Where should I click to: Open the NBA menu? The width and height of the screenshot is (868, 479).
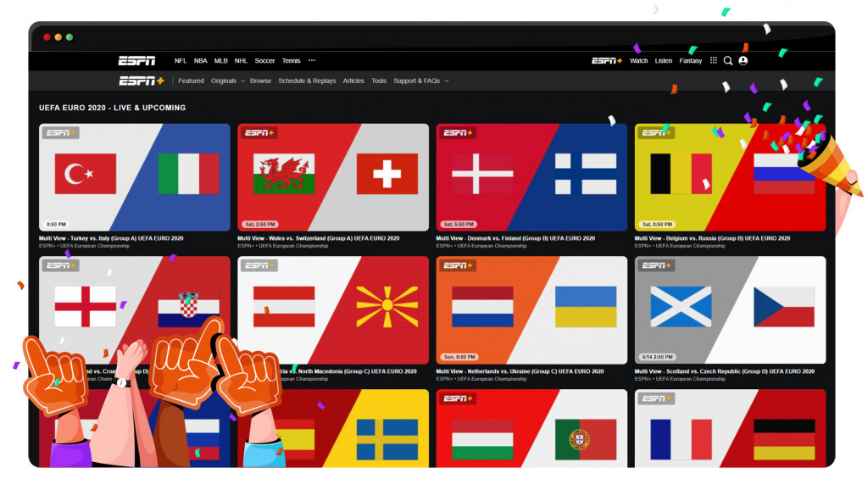tap(200, 61)
